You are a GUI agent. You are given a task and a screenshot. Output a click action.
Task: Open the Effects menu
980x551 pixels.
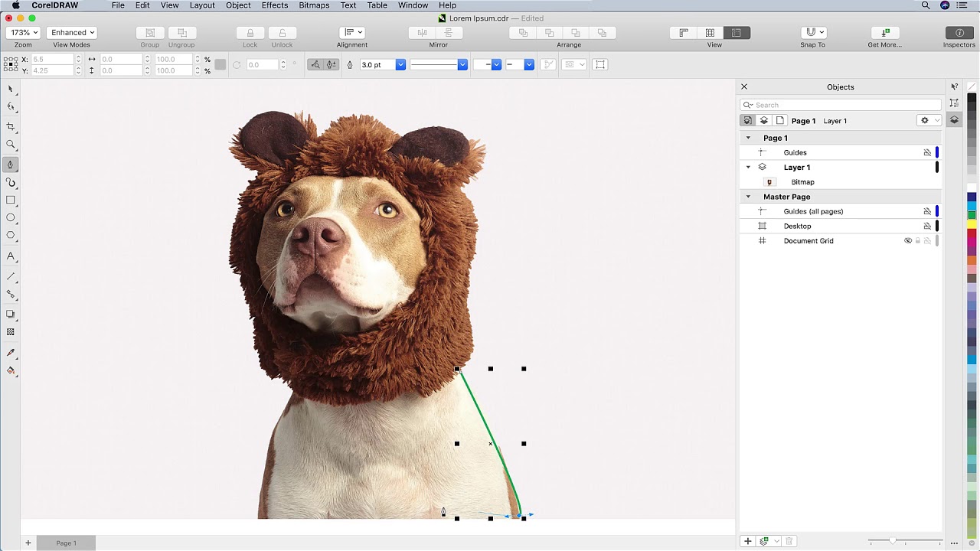274,5
